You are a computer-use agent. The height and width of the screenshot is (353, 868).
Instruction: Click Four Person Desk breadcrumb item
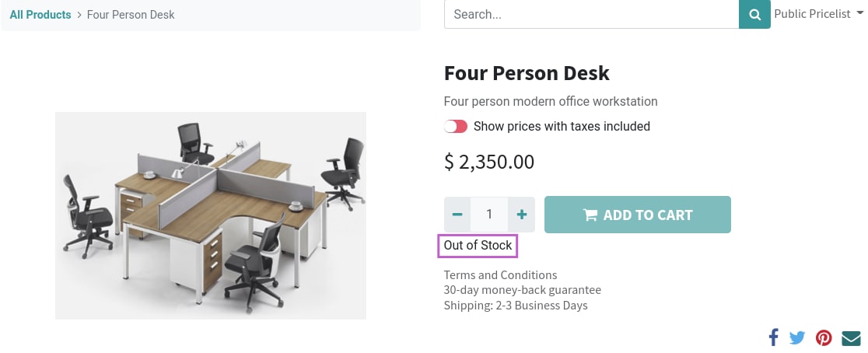point(131,15)
